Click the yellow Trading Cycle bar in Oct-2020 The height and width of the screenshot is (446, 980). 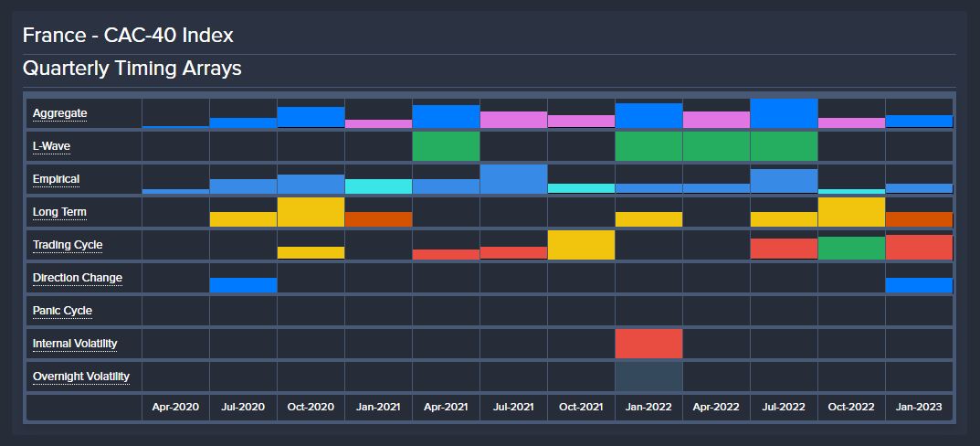tap(311, 253)
